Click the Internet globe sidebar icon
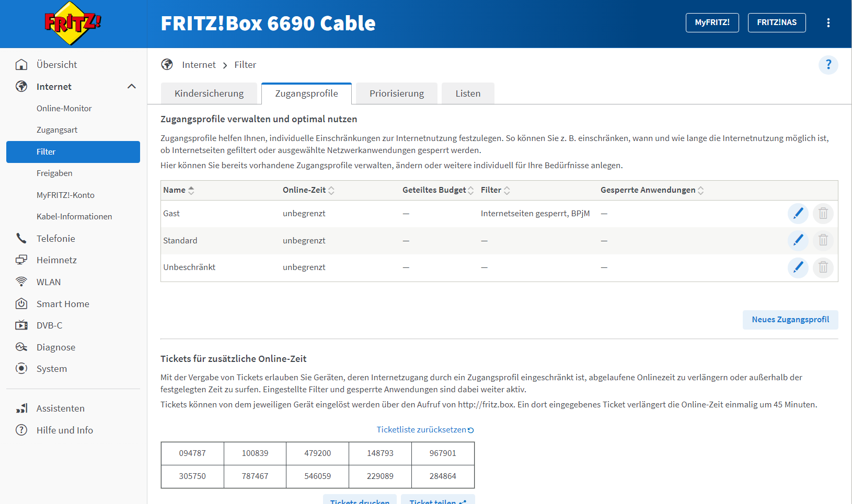Image resolution: width=852 pixels, height=504 pixels. point(21,86)
